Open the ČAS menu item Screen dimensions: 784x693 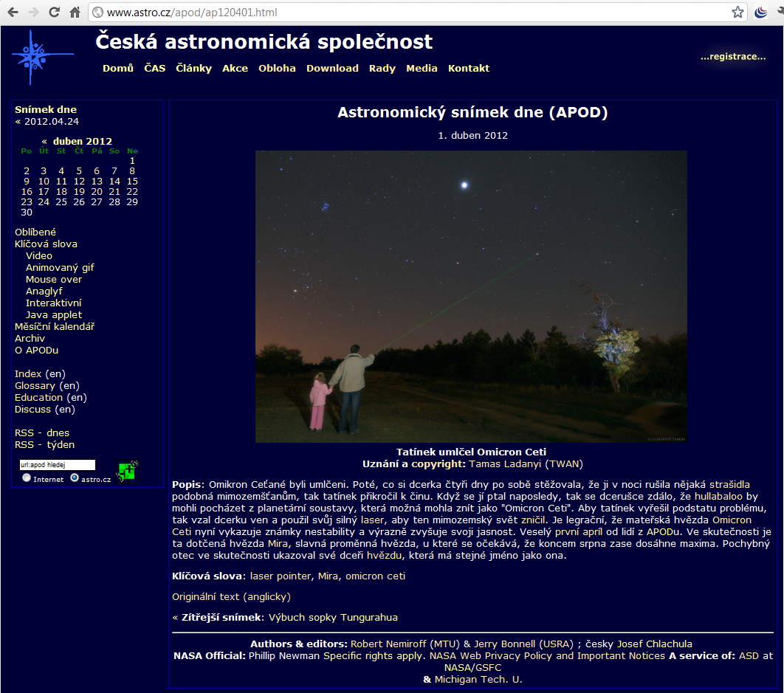154,68
